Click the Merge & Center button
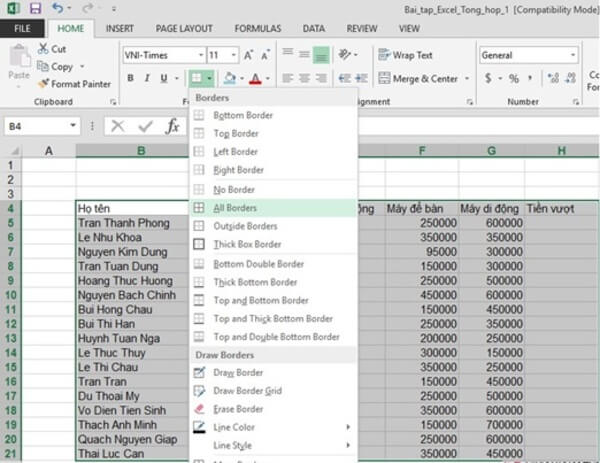Screen dimensions: 600x463 tap(418, 78)
